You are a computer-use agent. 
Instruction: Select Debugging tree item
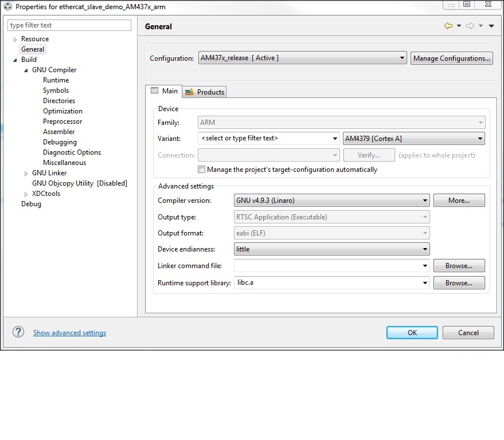tap(60, 142)
